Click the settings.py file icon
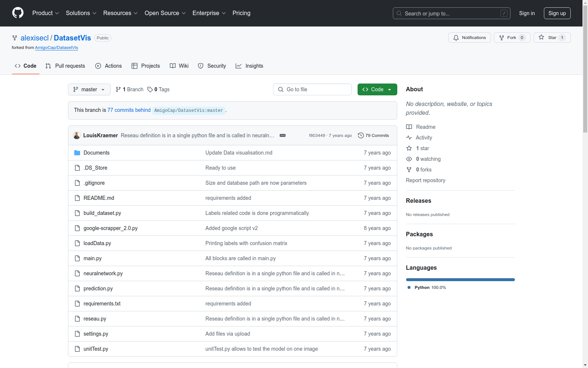The image size is (588, 368). 77,334
